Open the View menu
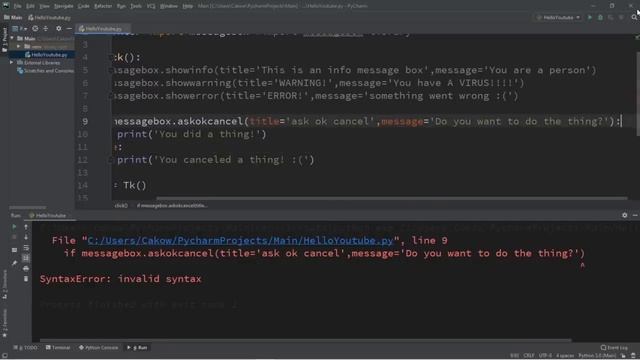Image resolution: width=640 pixels, height=360 pixels. click(44, 6)
